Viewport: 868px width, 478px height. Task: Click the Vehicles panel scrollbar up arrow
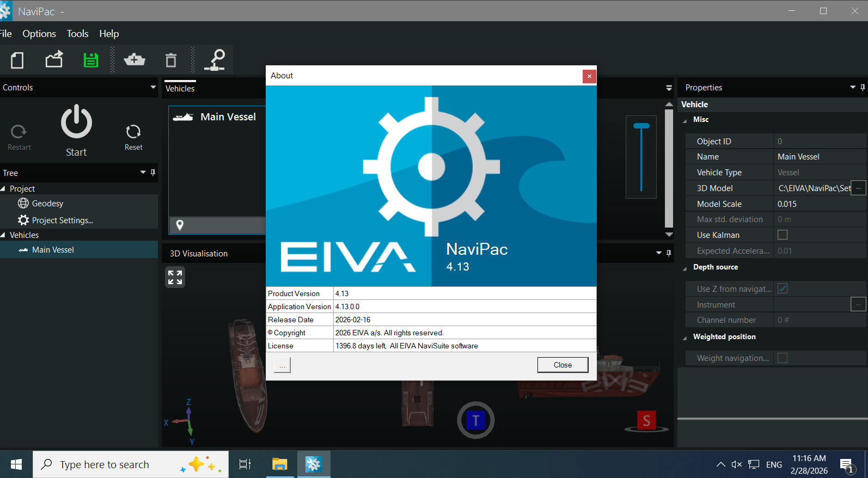pyautogui.click(x=669, y=104)
